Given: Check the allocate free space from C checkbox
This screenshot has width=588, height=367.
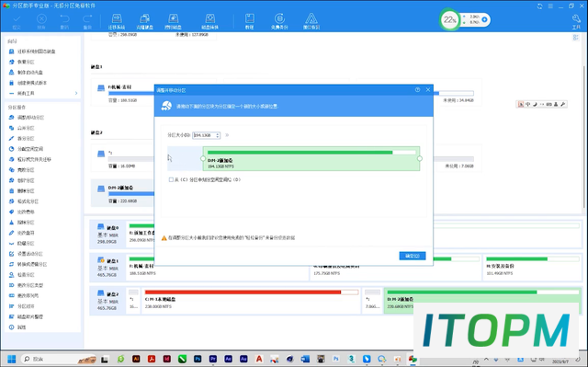Looking at the screenshot, I should tap(171, 179).
